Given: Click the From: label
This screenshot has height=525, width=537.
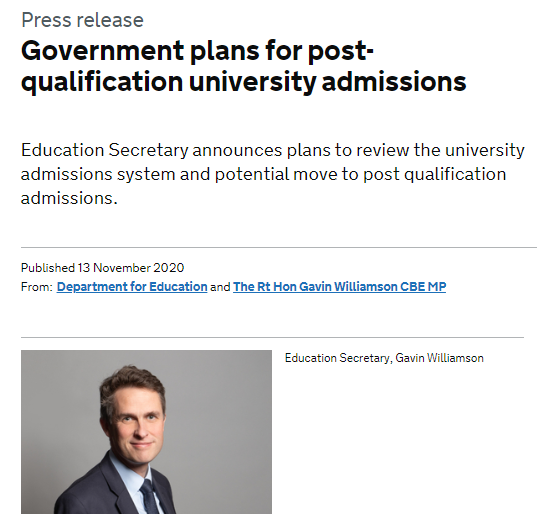Looking at the screenshot, I should [x=37, y=287].
